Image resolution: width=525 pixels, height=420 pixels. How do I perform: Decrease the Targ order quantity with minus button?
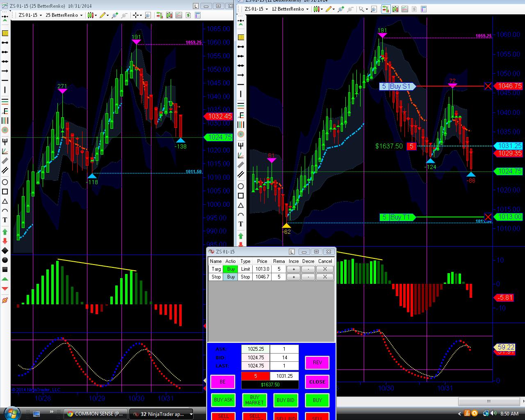point(308,269)
